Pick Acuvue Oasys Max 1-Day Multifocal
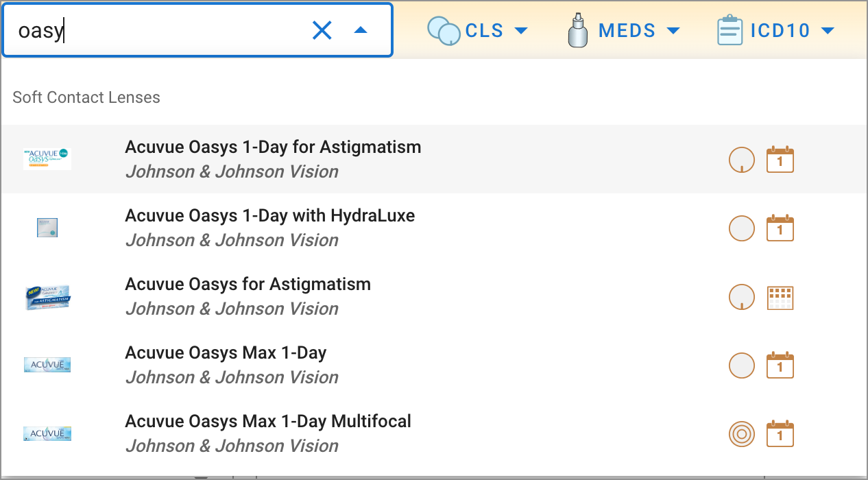The image size is (868, 480). click(x=268, y=422)
